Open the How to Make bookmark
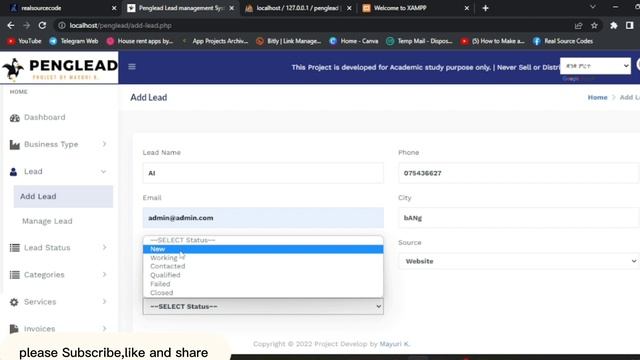This screenshot has width=640, height=360. pos(493,41)
